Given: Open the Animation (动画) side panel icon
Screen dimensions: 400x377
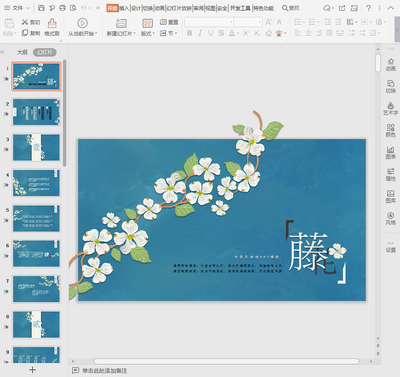Looking at the screenshot, I should click(x=391, y=61).
